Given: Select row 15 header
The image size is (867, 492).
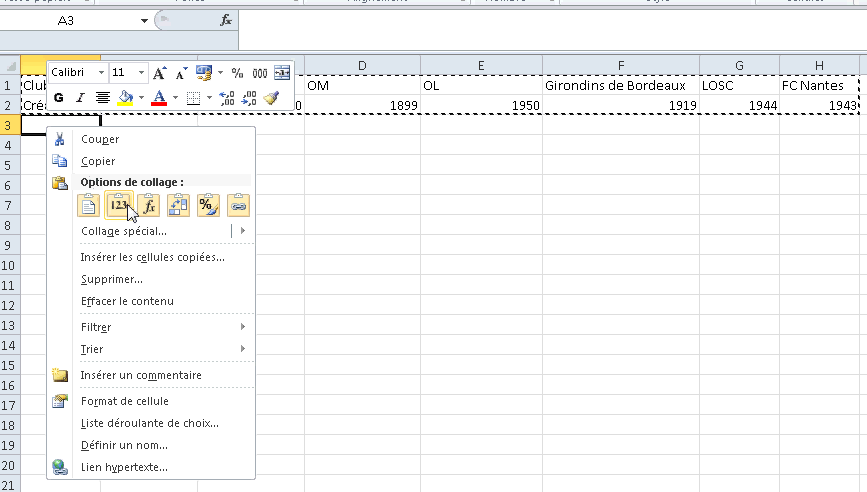Looking at the screenshot, I should [x=10, y=365].
